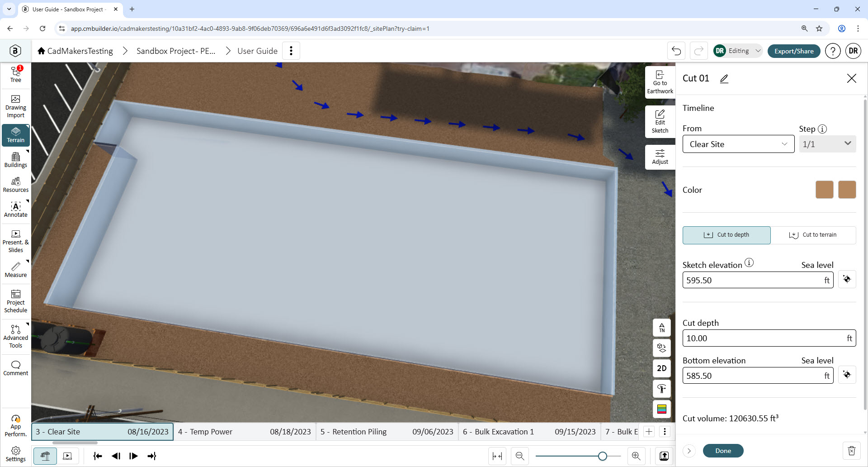Zoom out the timeline
The width and height of the screenshot is (868, 467).
click(x=520, y=456)
